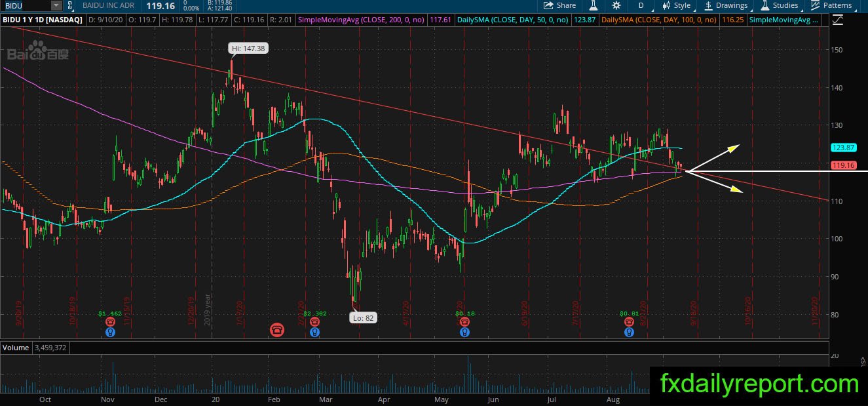Click the 117.61 moving average value label
Viewport: 868px width, 406px height.
click(x=440, y=20)
